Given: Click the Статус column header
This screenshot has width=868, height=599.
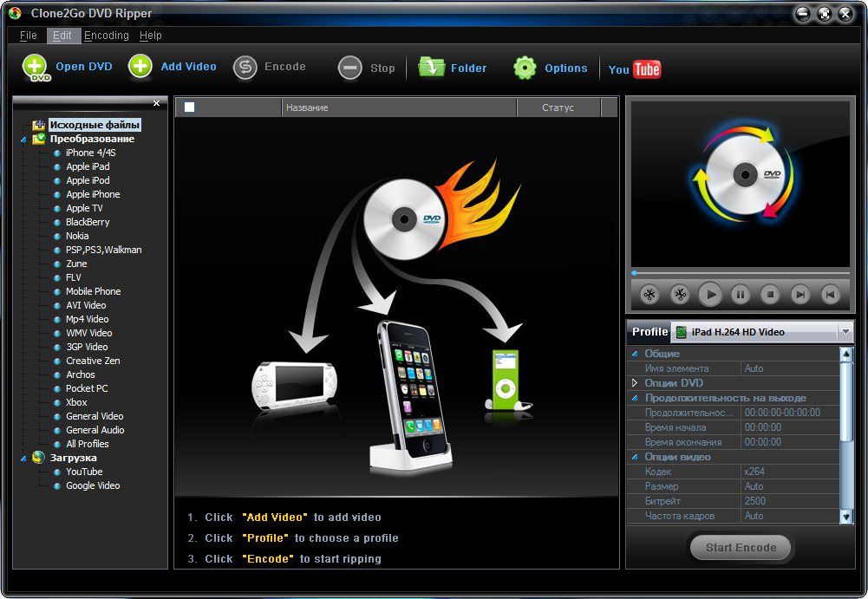Looking at the screenshot, I should click(x=558, y=107).
